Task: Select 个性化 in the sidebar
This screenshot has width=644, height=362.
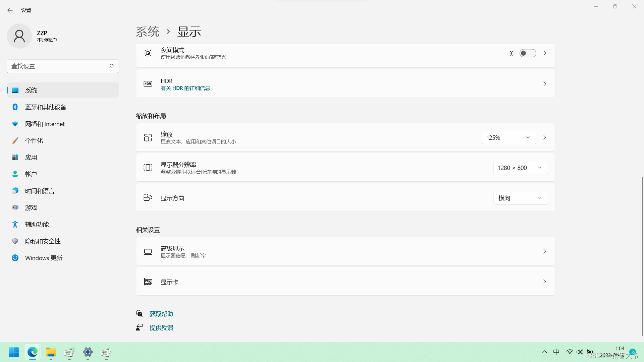Action: [x=34, y=140]
